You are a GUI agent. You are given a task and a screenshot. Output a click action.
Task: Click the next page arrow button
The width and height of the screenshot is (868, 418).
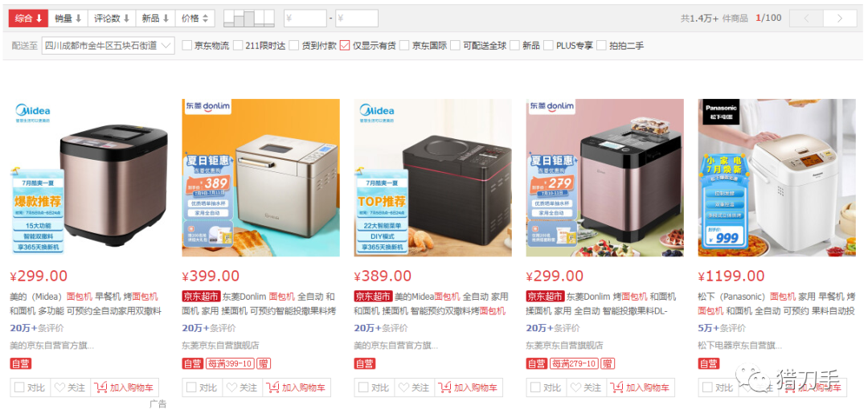coord(840,18)
